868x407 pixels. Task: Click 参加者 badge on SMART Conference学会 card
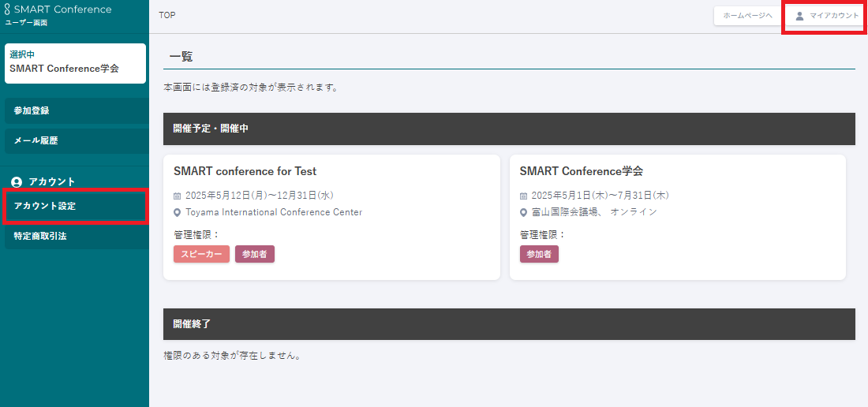click(539, 254)
